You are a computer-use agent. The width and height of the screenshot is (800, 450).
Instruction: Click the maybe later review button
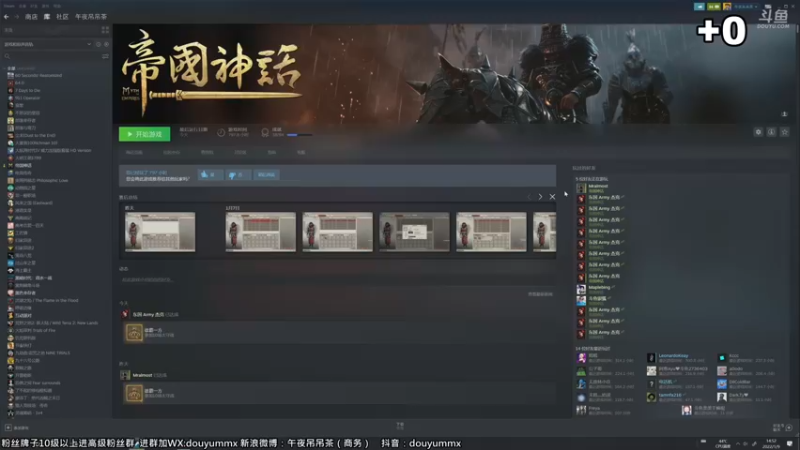266,175
